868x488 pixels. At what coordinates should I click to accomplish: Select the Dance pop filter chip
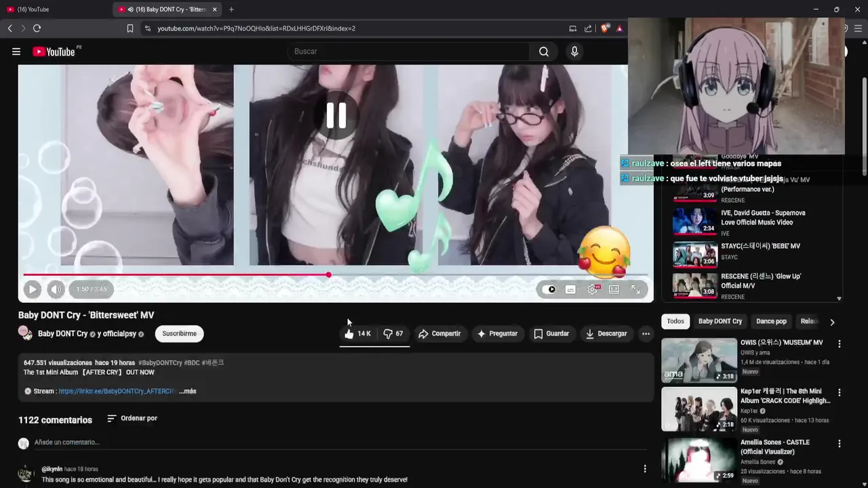tap(771, 321)
